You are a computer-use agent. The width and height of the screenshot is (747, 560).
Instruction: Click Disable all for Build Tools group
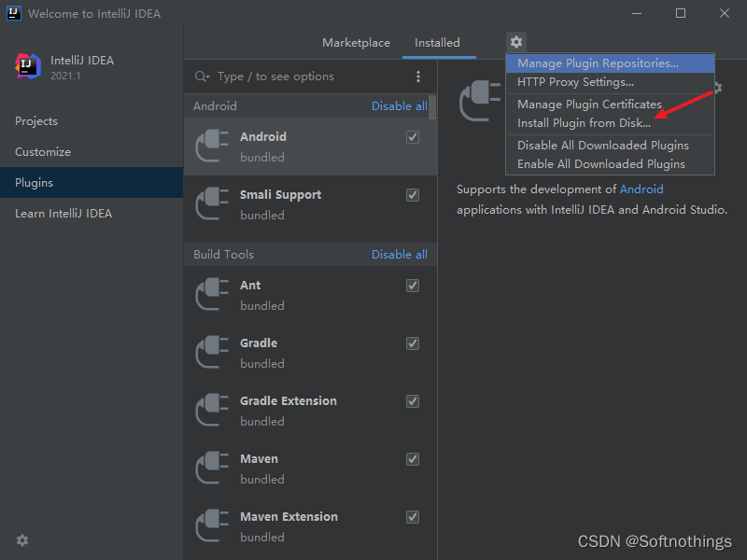pos(400,254)
